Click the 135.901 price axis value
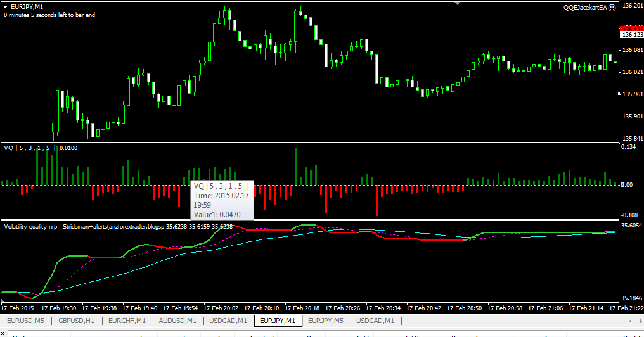The height and width of the screenshot is (337, 644). (633, 117)
